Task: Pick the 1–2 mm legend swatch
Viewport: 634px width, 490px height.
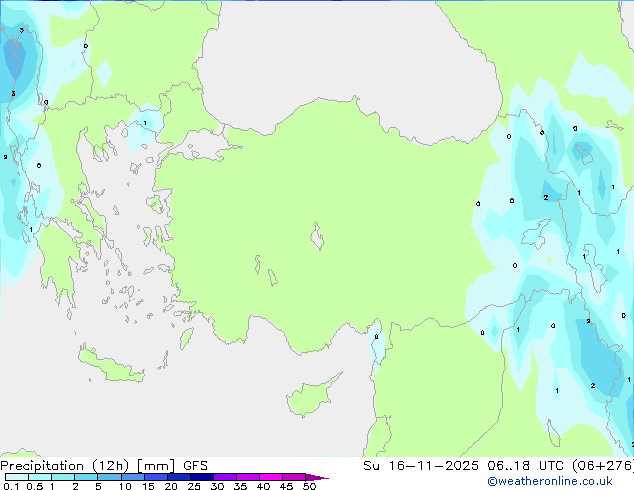Action: [x=63, y=477]
